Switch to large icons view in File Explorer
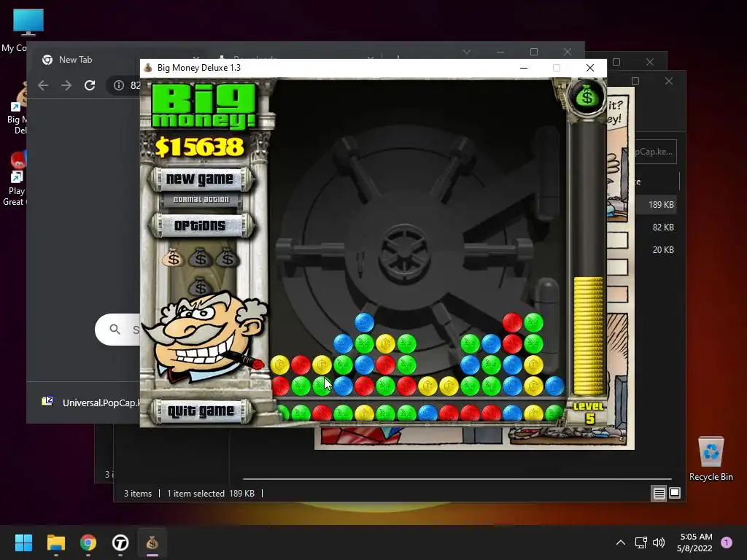The image size is (747, 560). pos(675,493)
